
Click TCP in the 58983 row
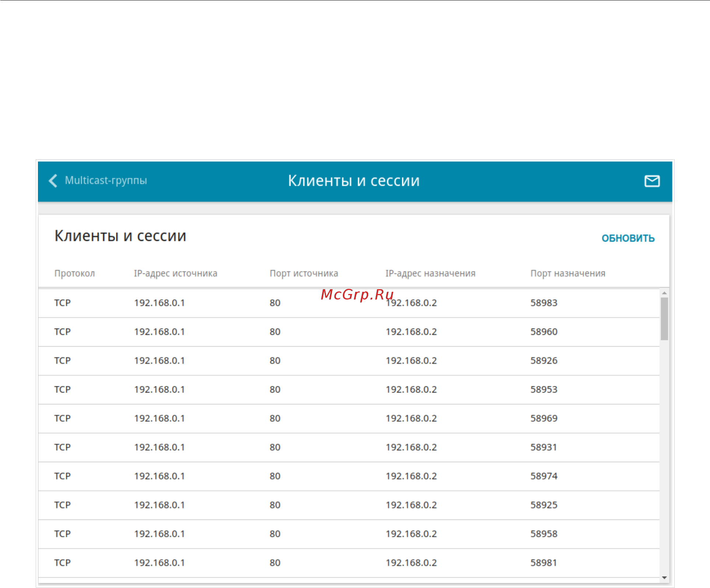click(x=63, y=303)
